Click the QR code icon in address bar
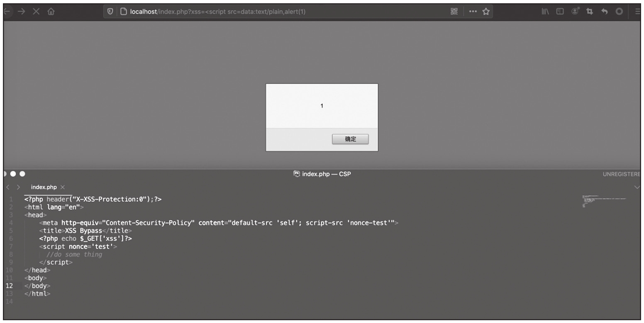Image resolution: width=644 pixels, height=323 pixels. 454,12
